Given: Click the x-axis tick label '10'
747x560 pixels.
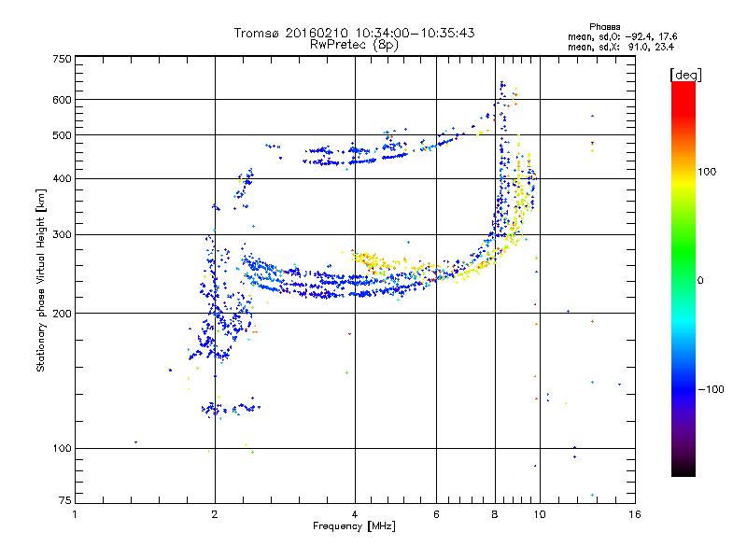Looking at the screenshot, I should click(540, 514).
